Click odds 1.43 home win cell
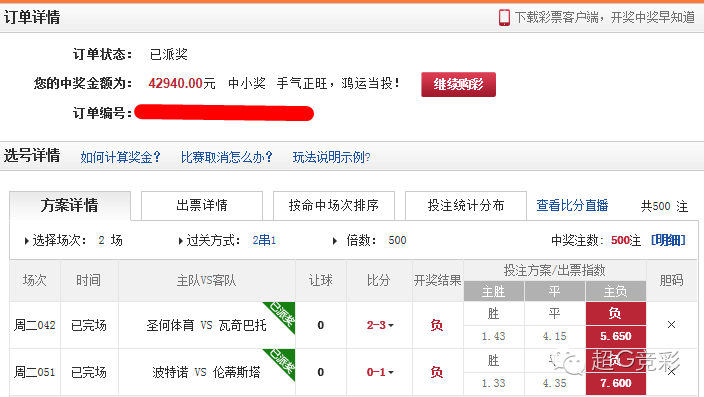 (493, 336)
